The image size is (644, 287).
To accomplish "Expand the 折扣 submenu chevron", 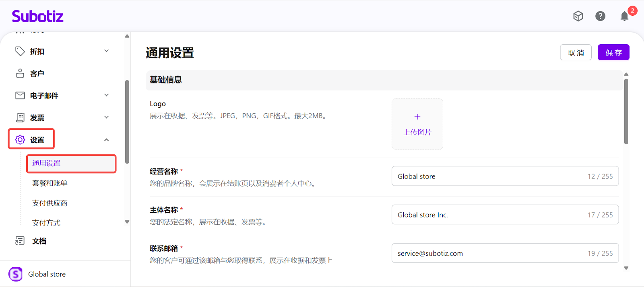I will tap(106, 51).
